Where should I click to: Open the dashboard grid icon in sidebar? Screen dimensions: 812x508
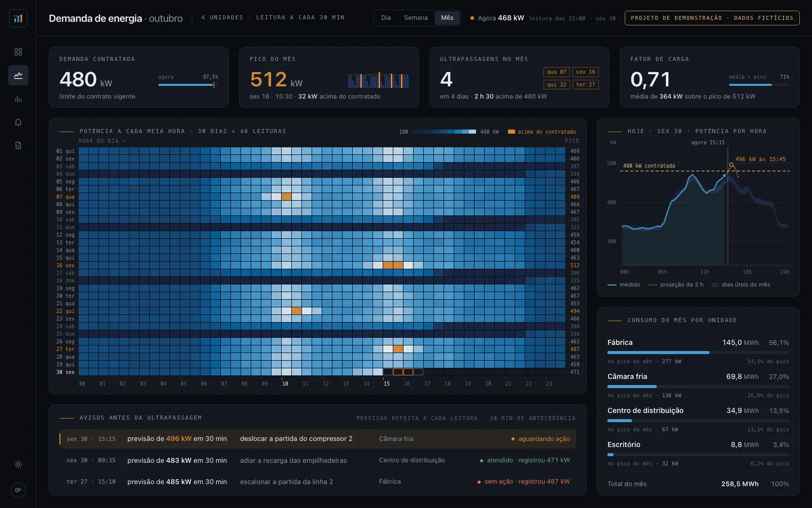point(18,52)
